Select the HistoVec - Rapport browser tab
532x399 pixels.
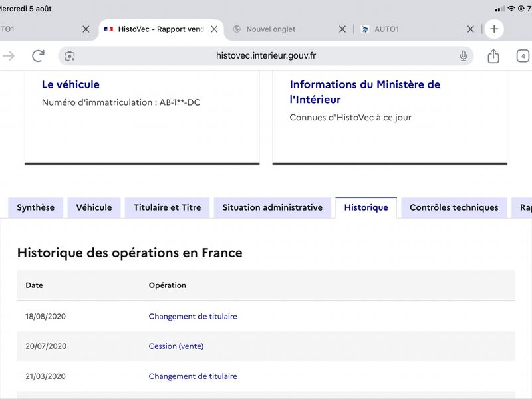tap(161, 29)
